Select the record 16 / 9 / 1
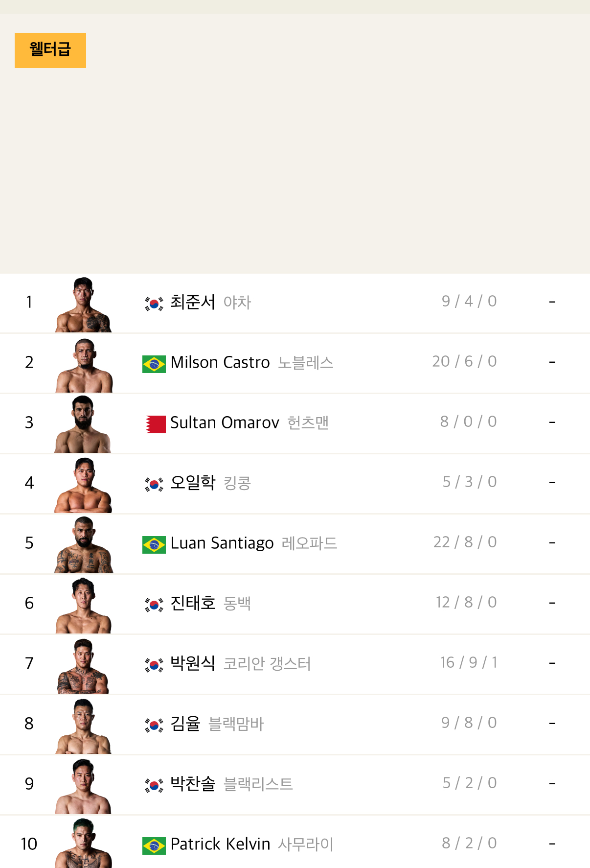This screenshot has height=868, width=590. pyautogui.click(x=469, y=663)
